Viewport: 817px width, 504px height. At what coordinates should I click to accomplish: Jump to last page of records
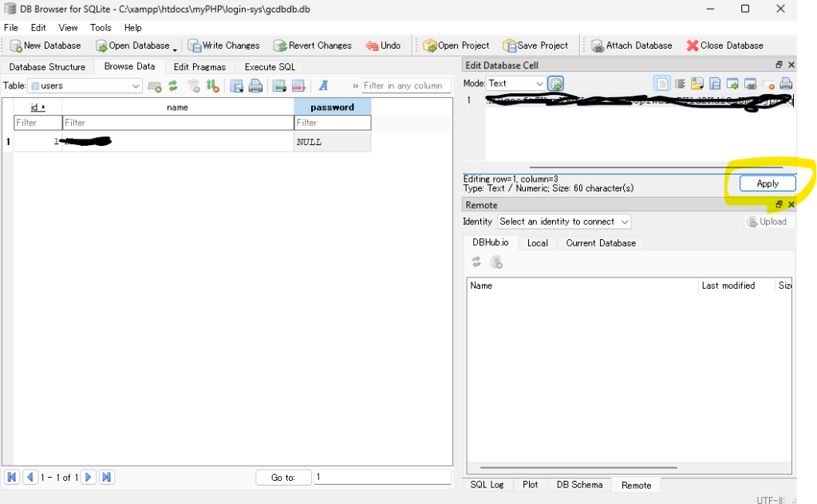[107, 477]
